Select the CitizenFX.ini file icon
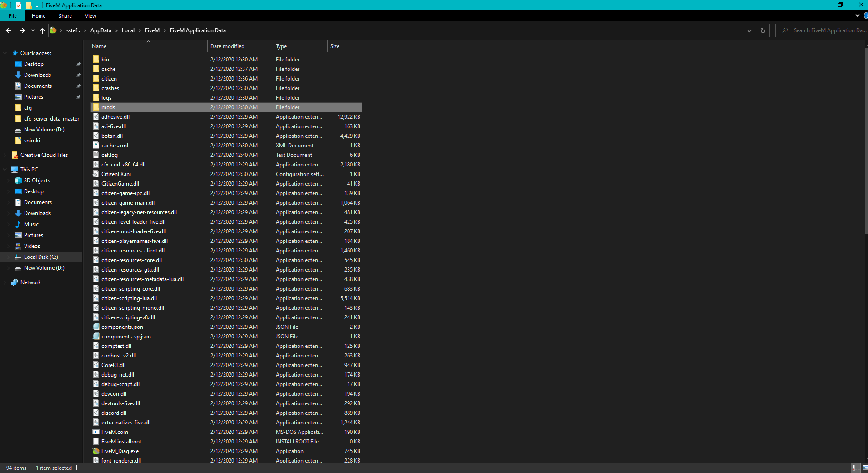 click(x=96, y=174)
